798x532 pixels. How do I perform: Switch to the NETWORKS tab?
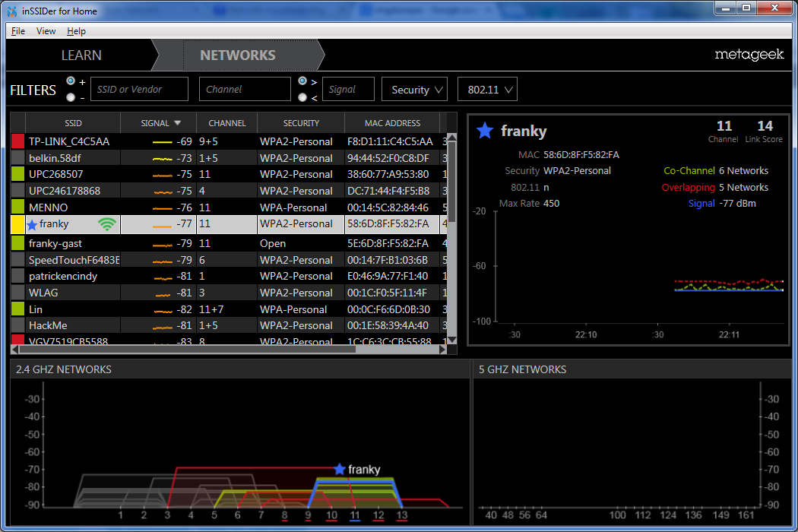[238, 55]
